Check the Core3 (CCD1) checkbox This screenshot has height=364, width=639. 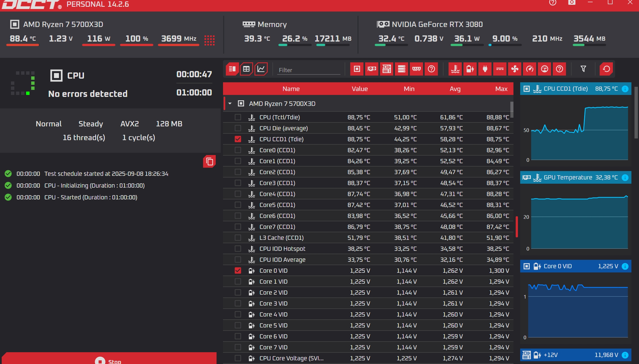pos(238,183)
